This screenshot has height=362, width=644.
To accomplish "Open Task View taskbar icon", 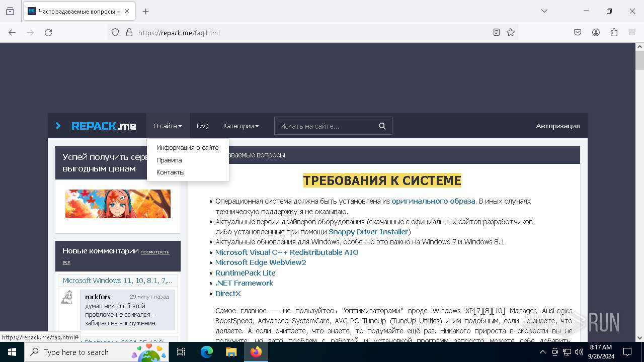I will click(x=181, y=352).
